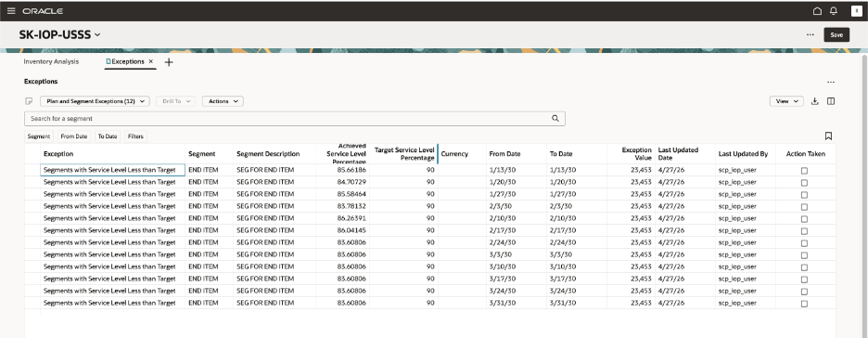
Task: Close the Exceptions tab
Action: [x=150, y=61]
